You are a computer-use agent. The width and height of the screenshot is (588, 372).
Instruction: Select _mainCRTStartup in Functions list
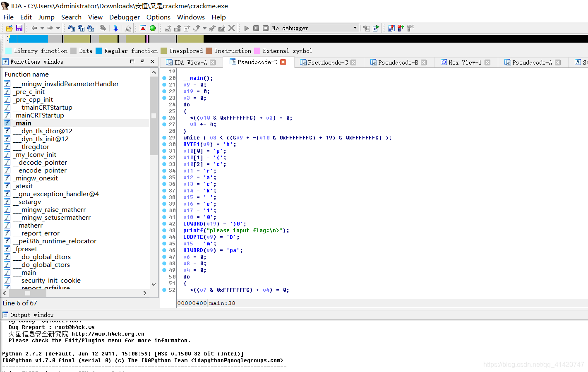point(76,115)
